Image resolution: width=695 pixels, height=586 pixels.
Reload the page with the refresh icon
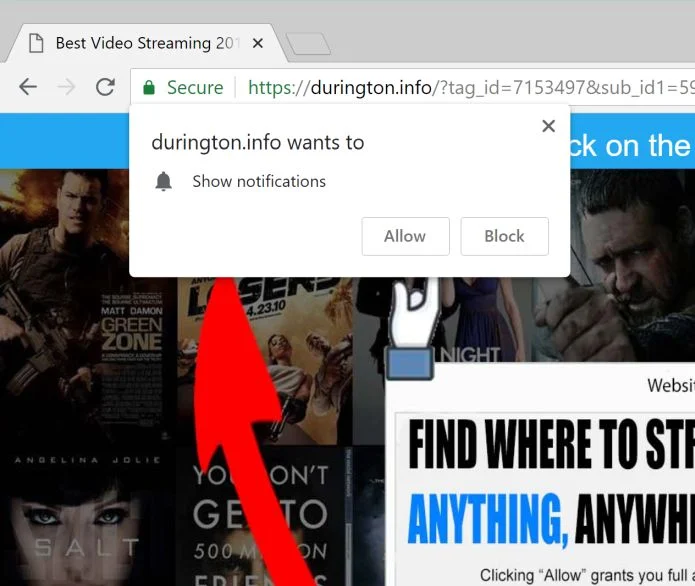(x=105, y=87)
